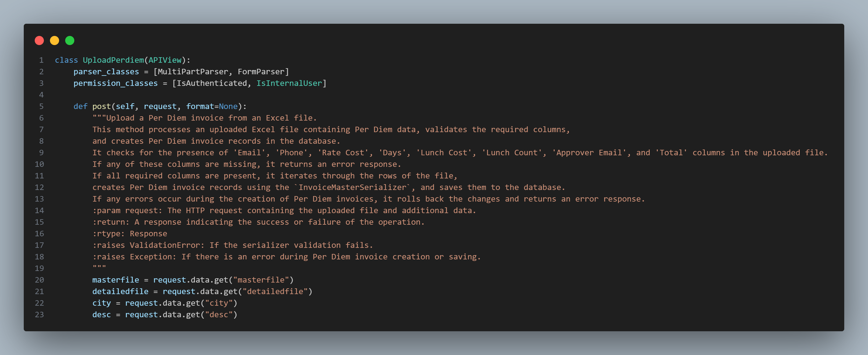The image size is (868, 355).
Task: Click the city variable assignment
Action: click(101, 303)
